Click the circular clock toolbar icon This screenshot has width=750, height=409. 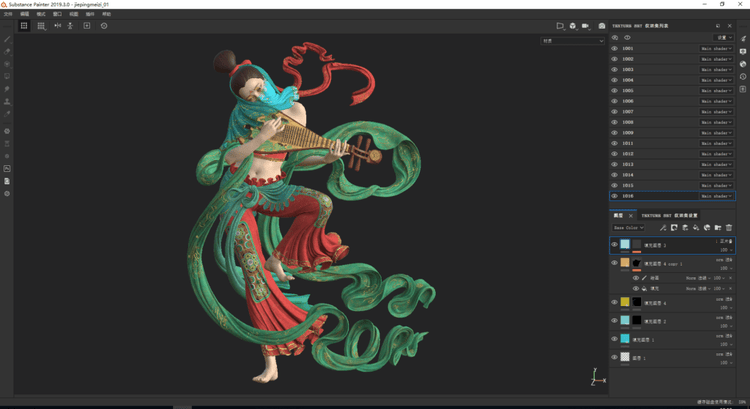[x=104, y=26]
